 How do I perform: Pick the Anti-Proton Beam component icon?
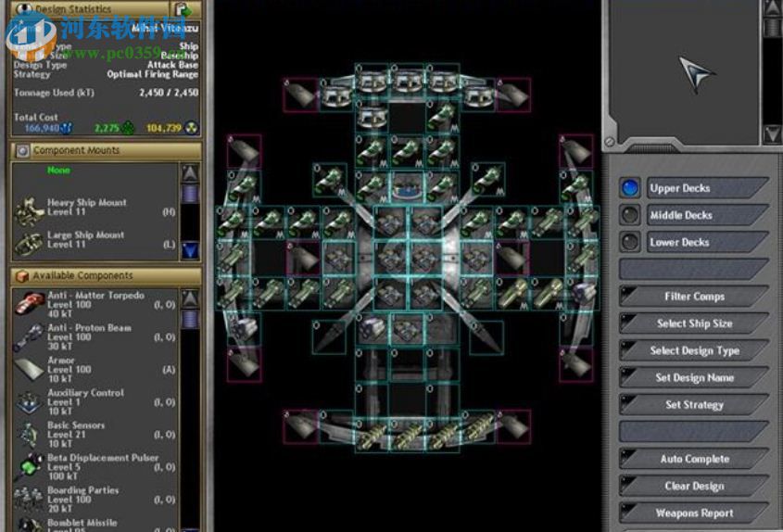coord(29,336)
